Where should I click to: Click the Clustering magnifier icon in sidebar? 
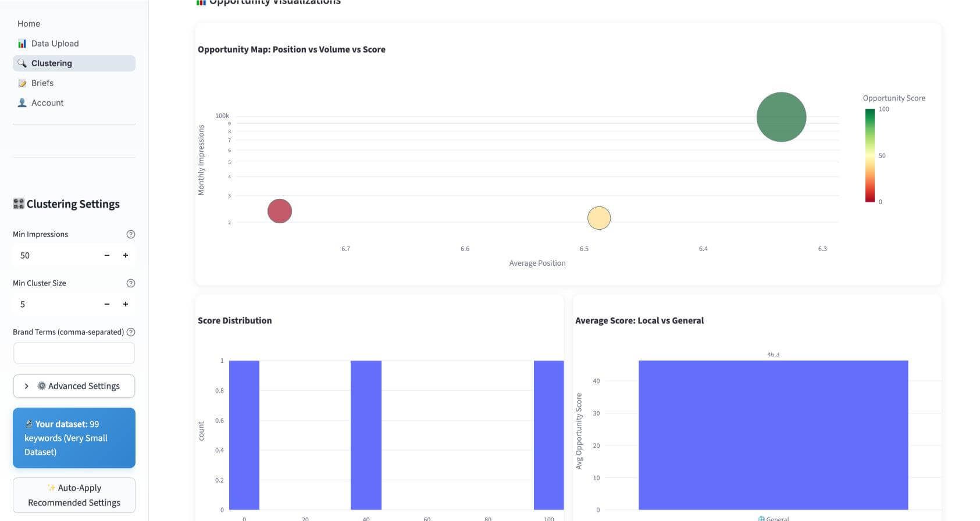22,63
